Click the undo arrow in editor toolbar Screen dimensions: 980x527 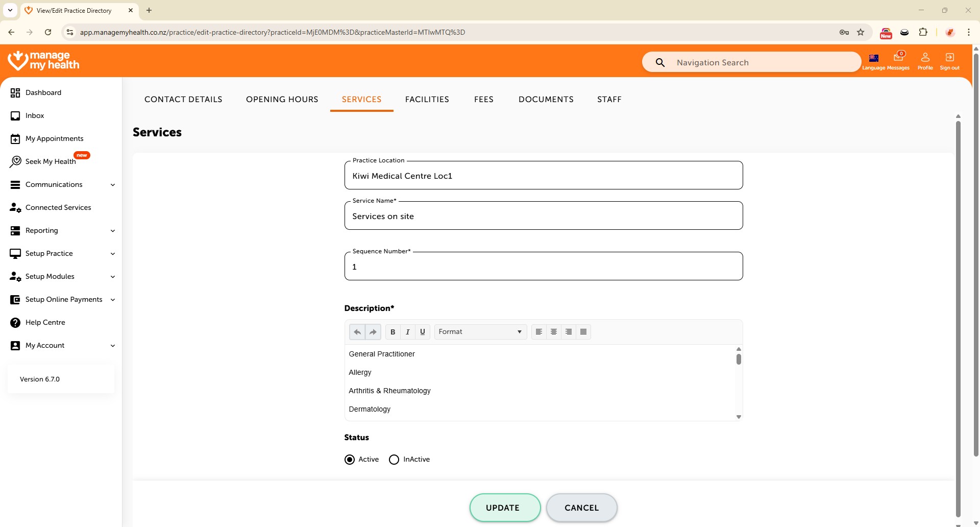click(357, 332)
